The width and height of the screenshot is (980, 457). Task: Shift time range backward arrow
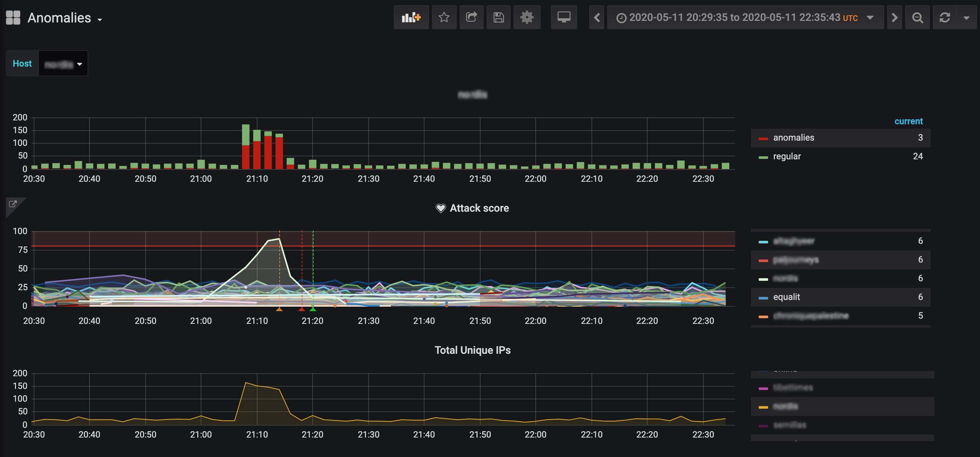tap(597, 18)
